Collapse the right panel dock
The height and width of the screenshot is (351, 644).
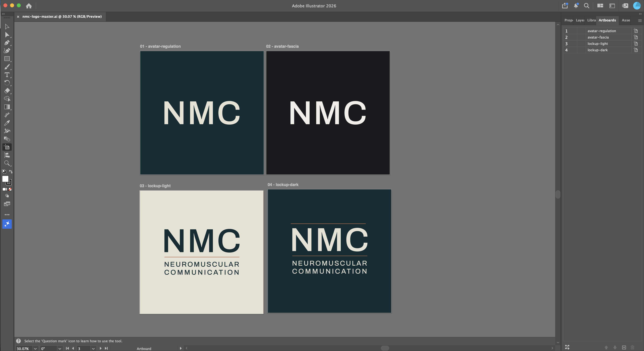click(640, 14)
